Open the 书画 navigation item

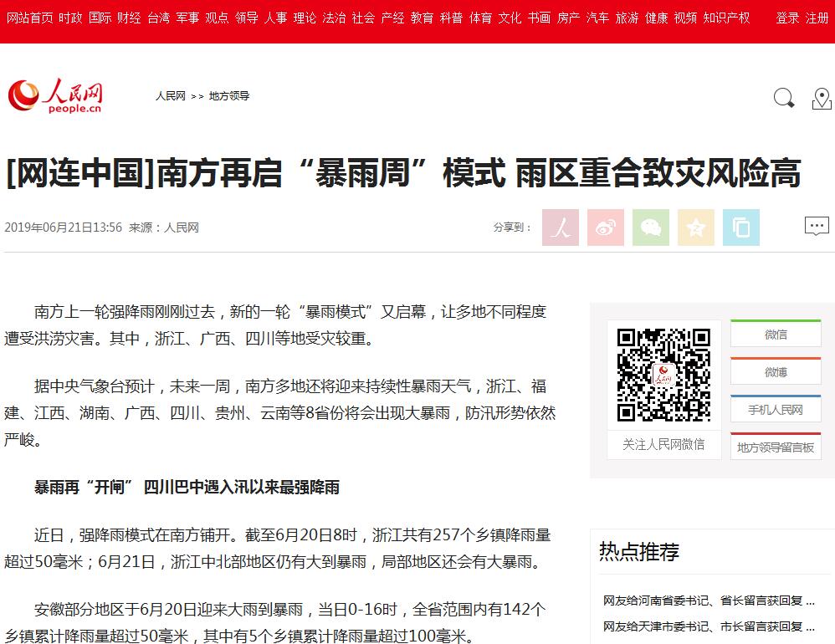click(539, 18)
